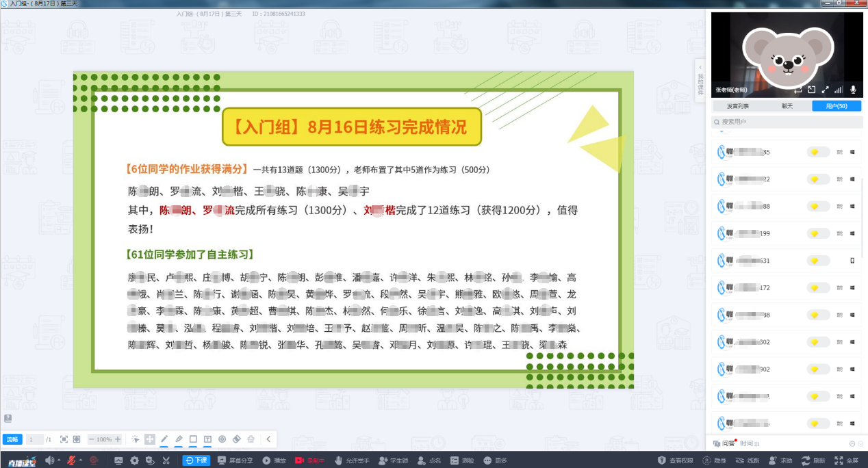Open the speaker options dropdown arrow
Screen dimensions: 868x468
[x=59, y=460]
